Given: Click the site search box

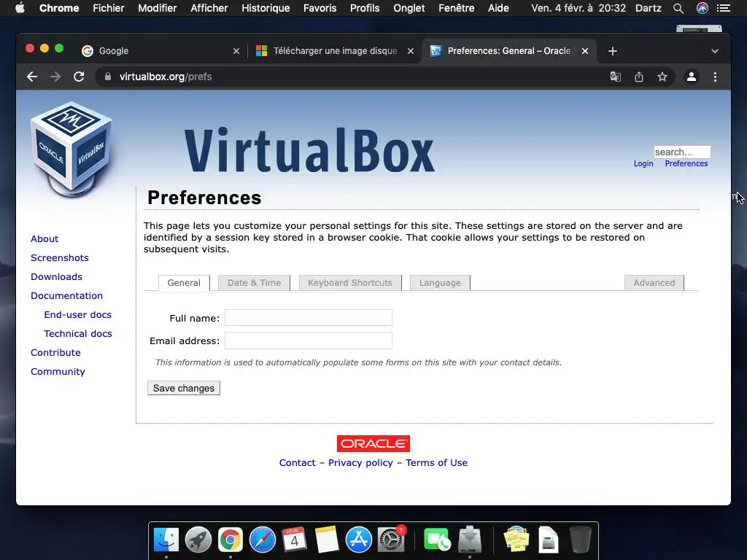Looking at the screenshot, I should point(682,152).
